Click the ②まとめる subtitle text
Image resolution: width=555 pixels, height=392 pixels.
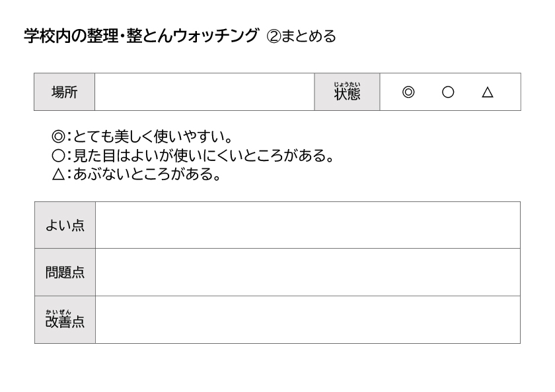coord(301,36)
